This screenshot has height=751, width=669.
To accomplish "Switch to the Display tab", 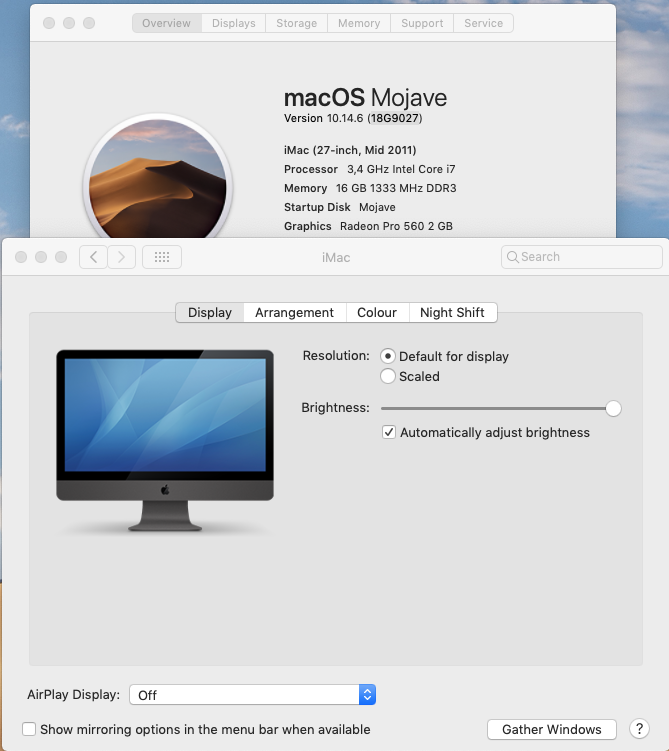I will (210, 313).
